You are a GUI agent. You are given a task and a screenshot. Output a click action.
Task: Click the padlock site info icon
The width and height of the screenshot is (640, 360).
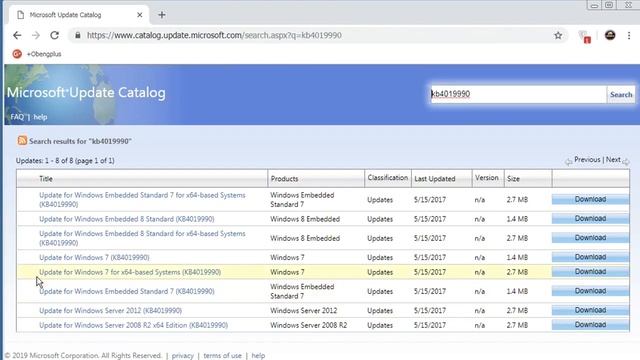tap(78, 36)
